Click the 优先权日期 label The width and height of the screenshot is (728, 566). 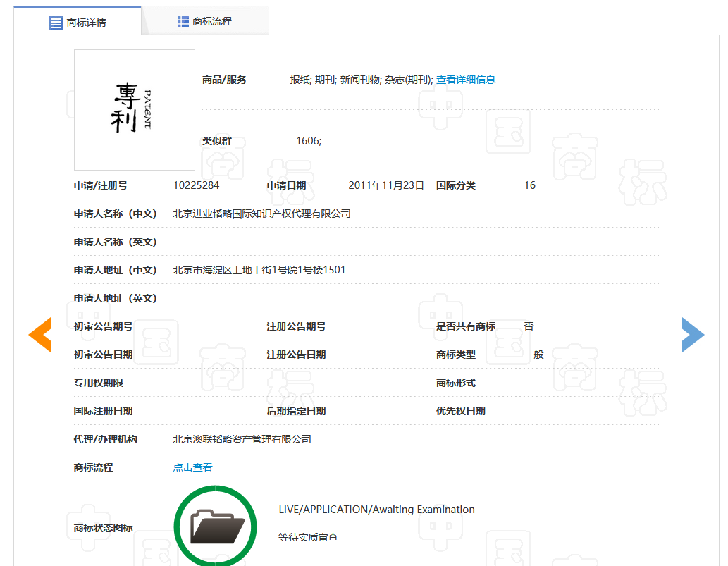461,412
